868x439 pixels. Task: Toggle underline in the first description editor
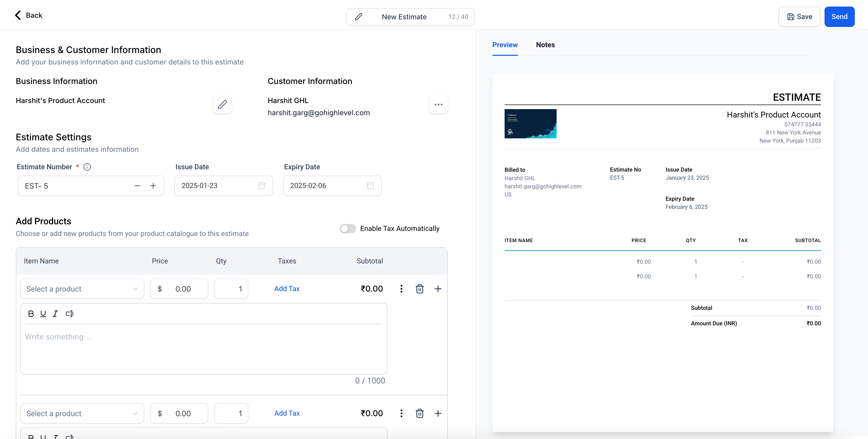43,314
